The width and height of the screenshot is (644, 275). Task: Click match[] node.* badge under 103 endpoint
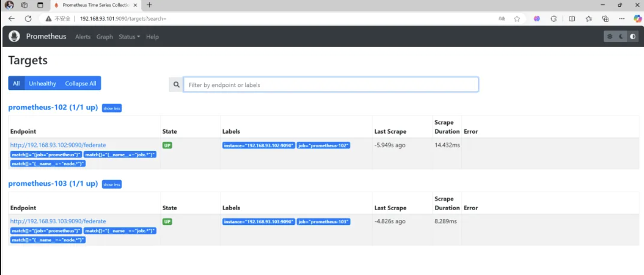[x=48, y=240]
